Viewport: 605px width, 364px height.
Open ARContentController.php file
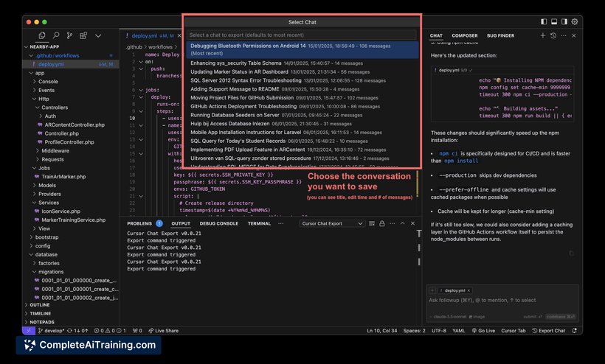tap(75, 125)
